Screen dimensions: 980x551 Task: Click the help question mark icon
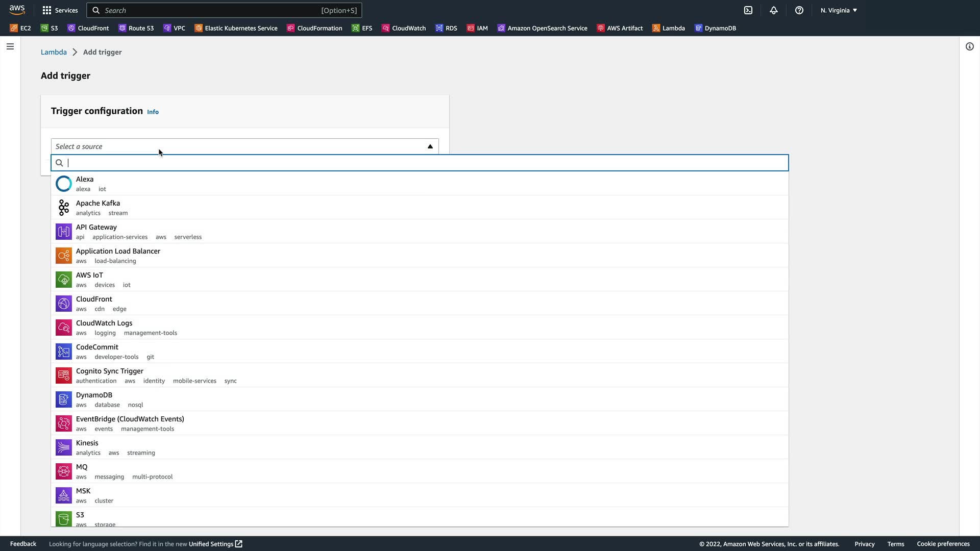tap(799, 10)
